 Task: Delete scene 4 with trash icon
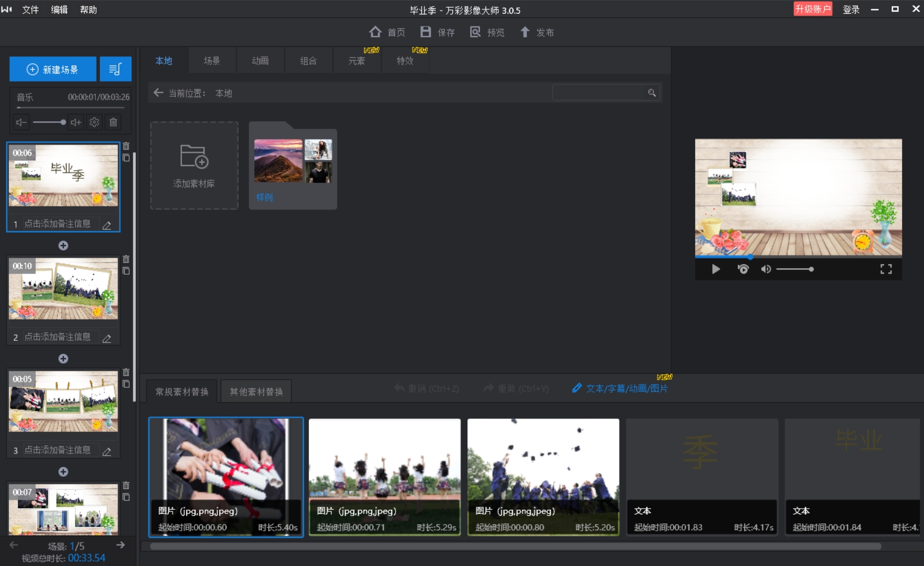point(126,485)
